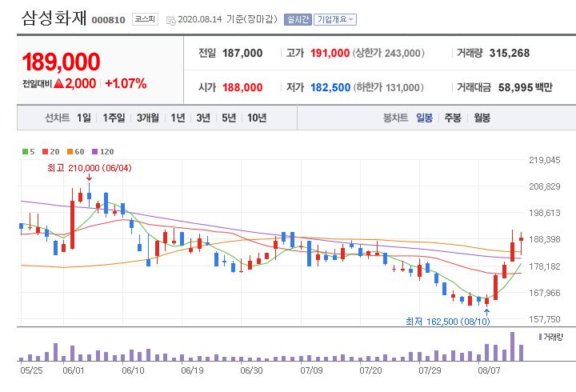Click the red up triangle next to 2,000

pos(58,83)
